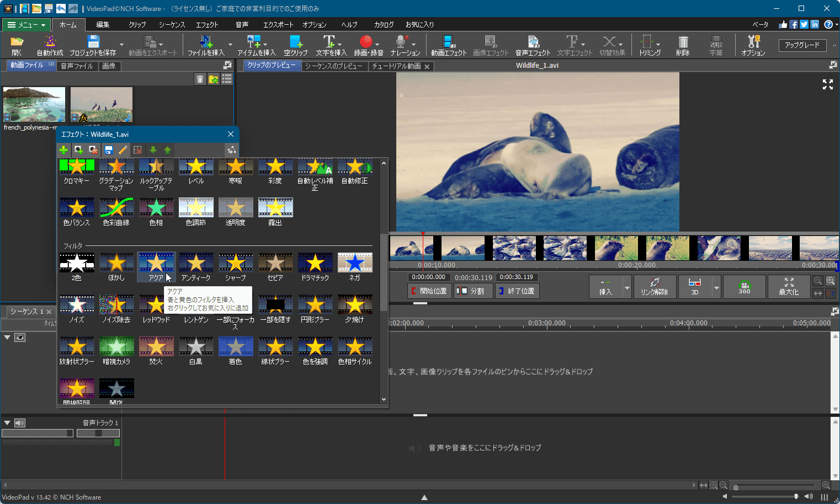The height and width of the screenshot is (504, 840).
Task: Open the エフェクト ribbon tab
Action: pos(207,25)
